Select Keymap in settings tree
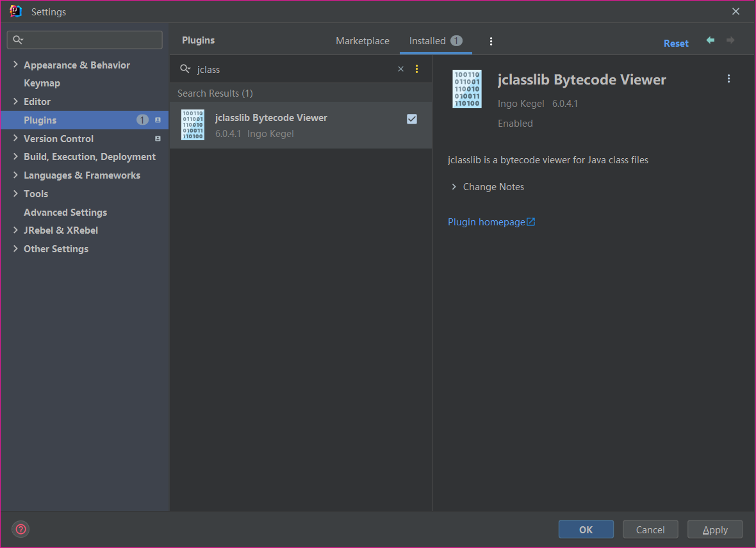The width and height of the screenshot is (756, 548). 42,83
